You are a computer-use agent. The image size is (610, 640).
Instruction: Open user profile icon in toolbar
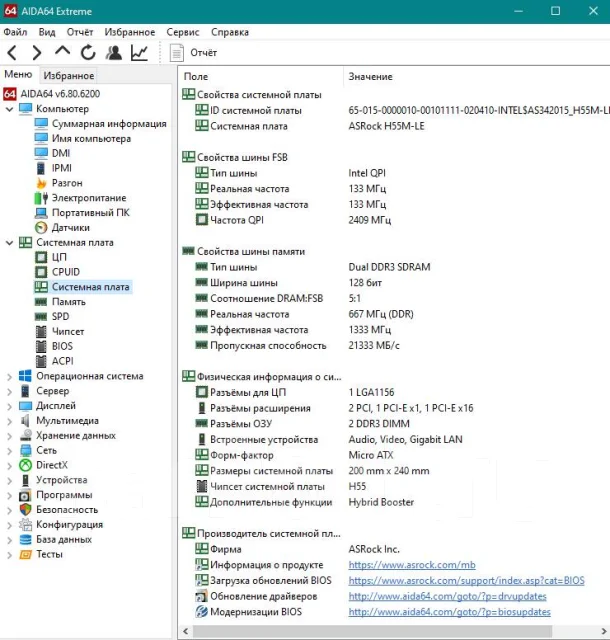[114, 53]
